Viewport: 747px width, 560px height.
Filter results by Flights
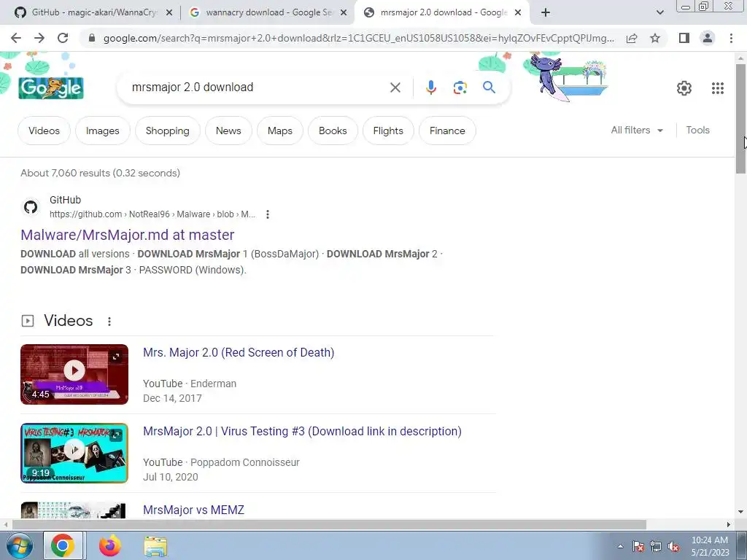point(388,131)
